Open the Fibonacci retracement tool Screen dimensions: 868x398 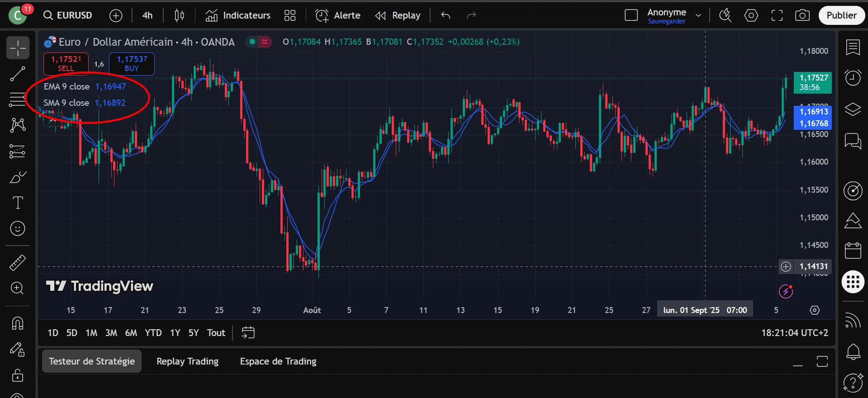pyautogui.click(x=18, y=99)
